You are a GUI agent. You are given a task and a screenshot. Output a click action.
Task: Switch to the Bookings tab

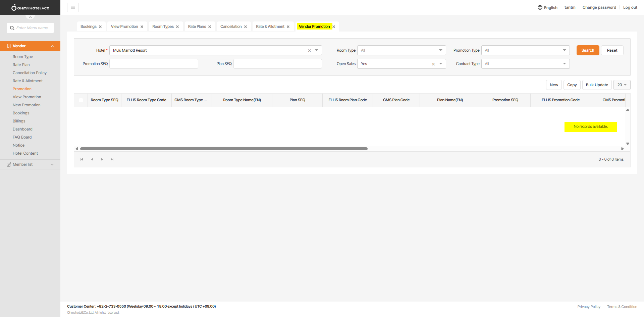point(89,27)
